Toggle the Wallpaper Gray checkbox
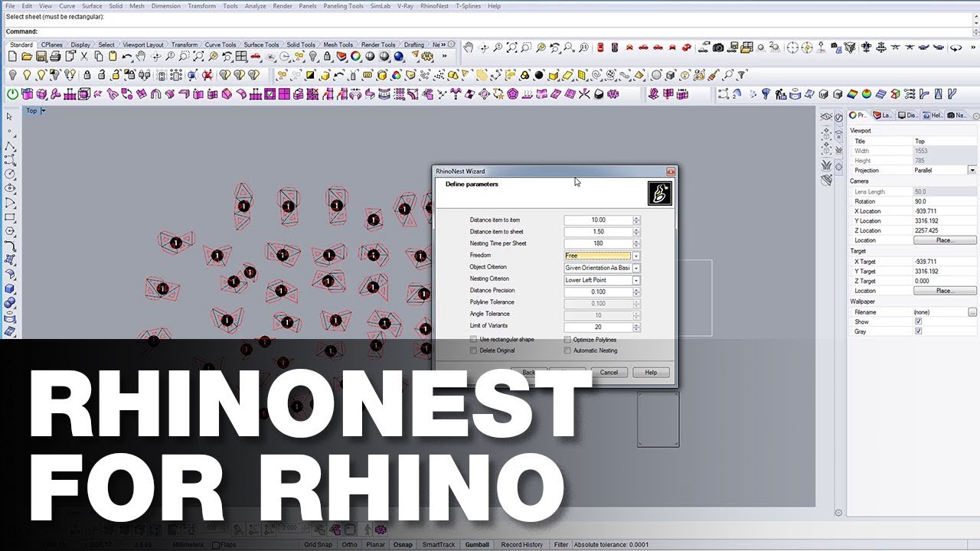 918,331
